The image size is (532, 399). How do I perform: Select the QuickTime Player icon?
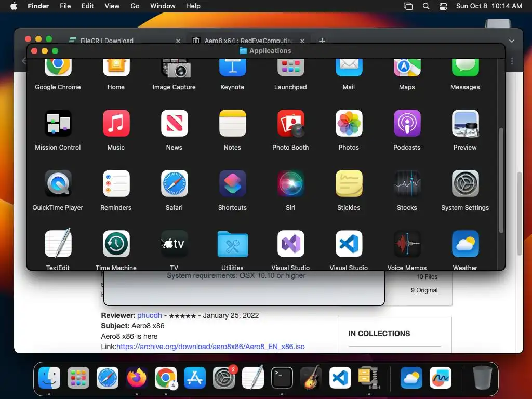[58, 183]
